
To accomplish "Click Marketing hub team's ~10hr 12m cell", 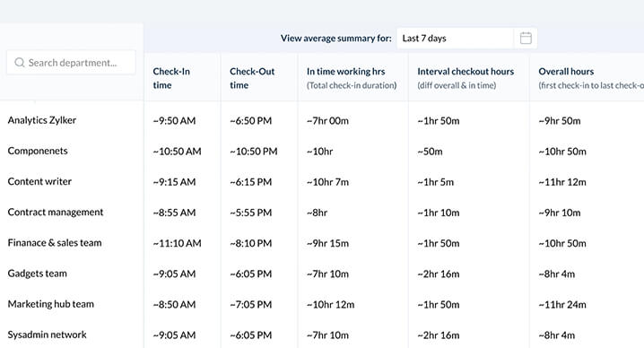I will point(330,304).
